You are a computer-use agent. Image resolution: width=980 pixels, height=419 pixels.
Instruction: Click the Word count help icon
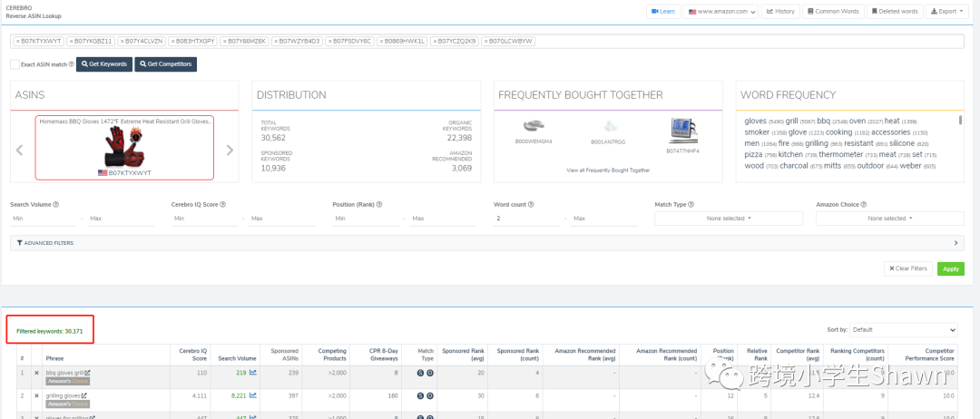(x=530, y=205)
